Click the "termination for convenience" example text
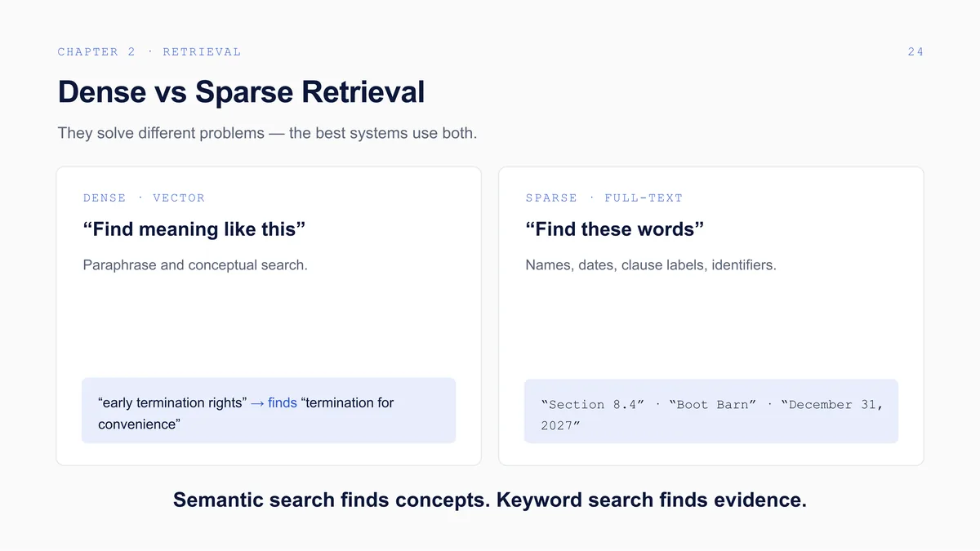Image resolution: width=980 pixels, height=551 pixels. [x=246, y=413]
